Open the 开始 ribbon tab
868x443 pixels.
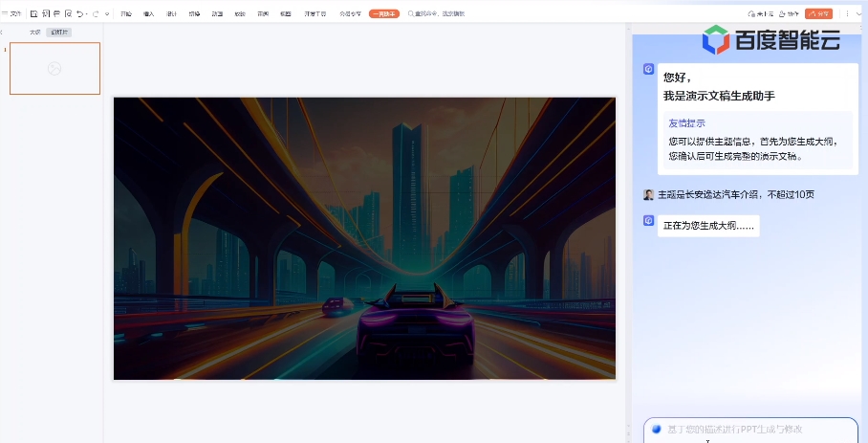tap(125, 14)
